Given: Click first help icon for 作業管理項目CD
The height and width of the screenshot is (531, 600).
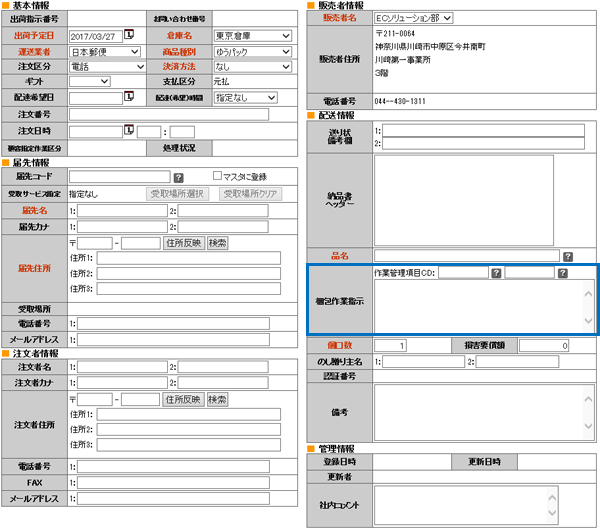Looking at the screenshot, I should 496,273.
